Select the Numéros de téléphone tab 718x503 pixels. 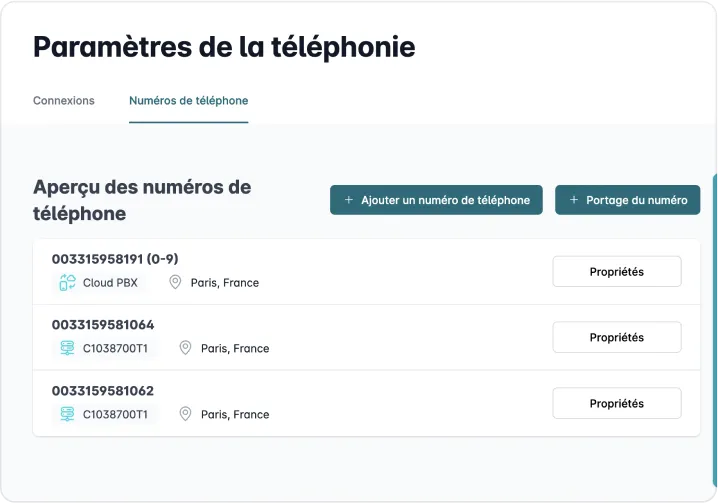pyautogui.click(x=188, y=101)
